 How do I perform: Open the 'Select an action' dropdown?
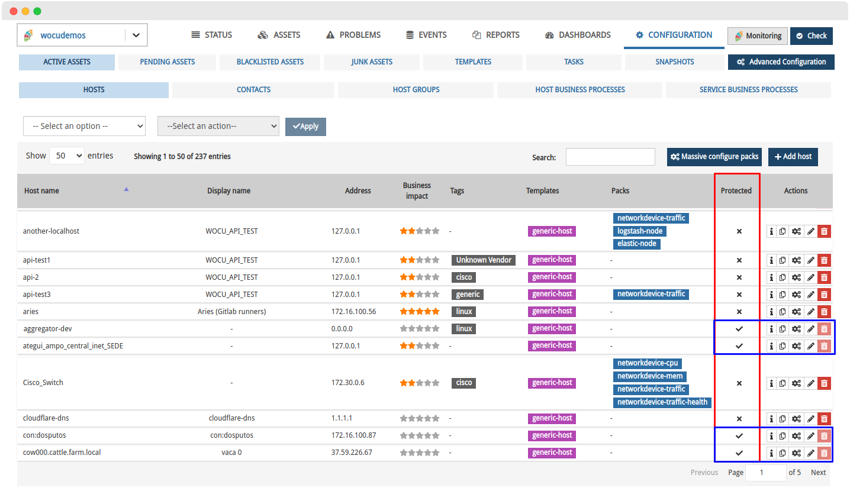(218, 126)
